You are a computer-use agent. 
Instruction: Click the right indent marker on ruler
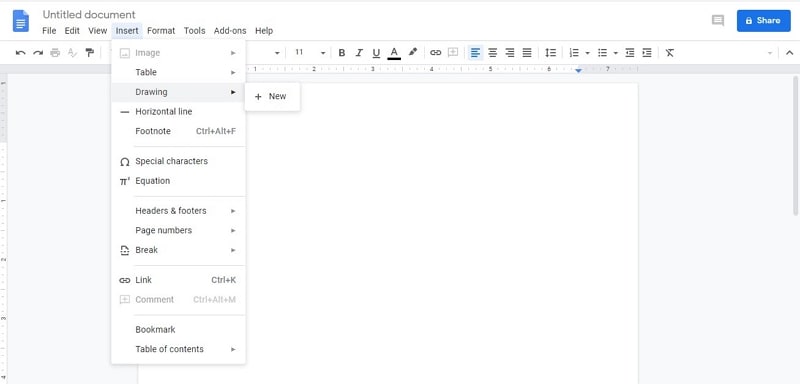[578, 71]
